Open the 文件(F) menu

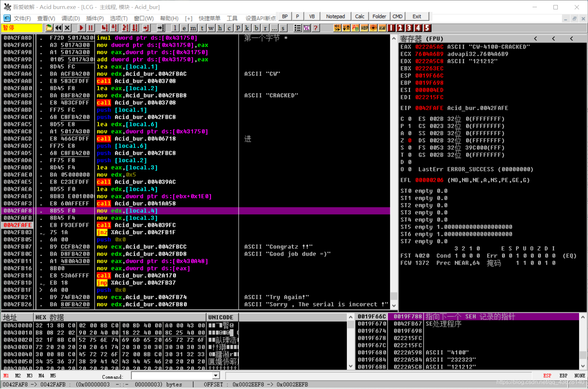tap(22, 18)
